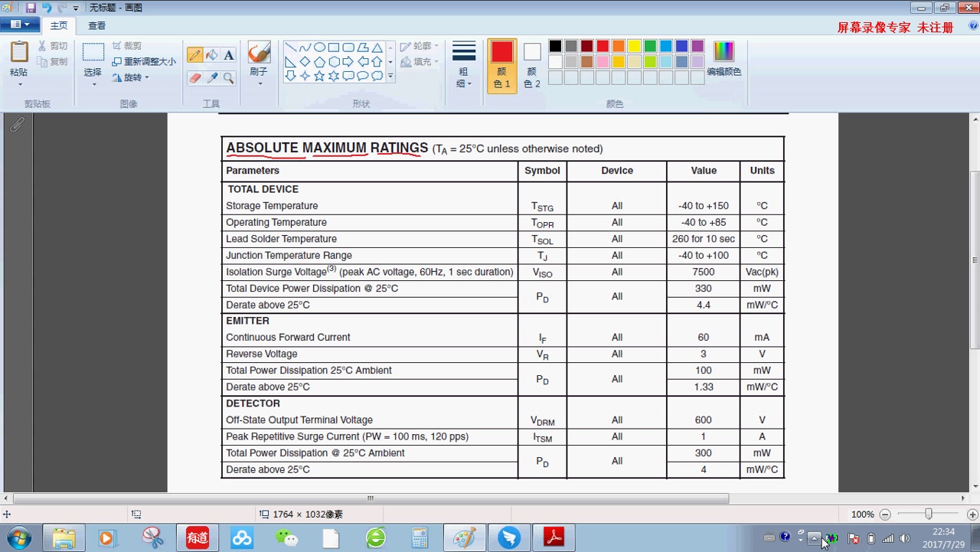
Task: Click the zoom in plus button
Action: pos(972,514)
